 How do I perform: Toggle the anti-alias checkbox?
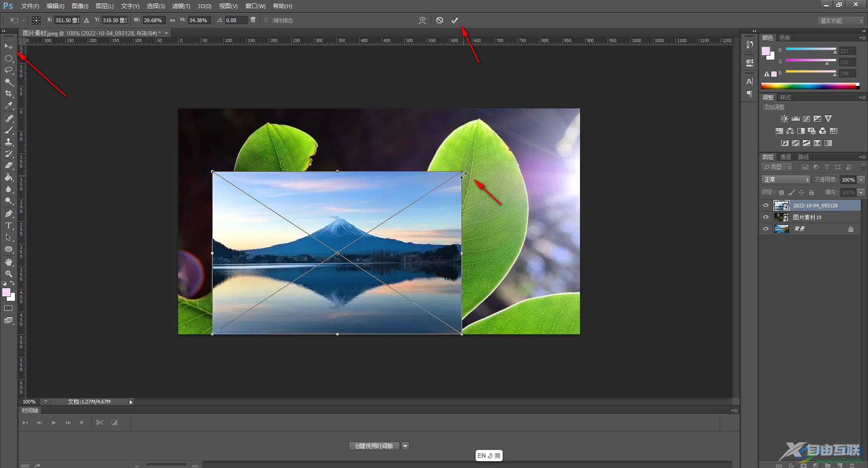[x=266, y=20]
